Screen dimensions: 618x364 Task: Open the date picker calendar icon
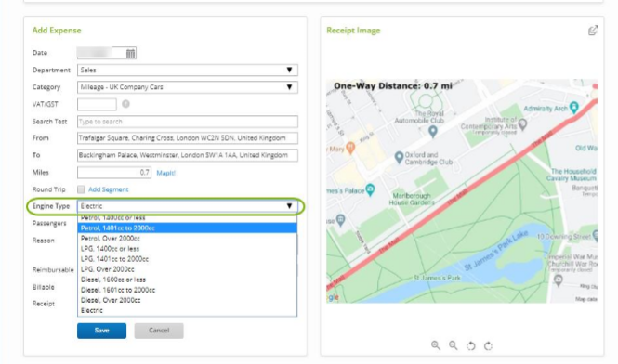pos(130,53)
